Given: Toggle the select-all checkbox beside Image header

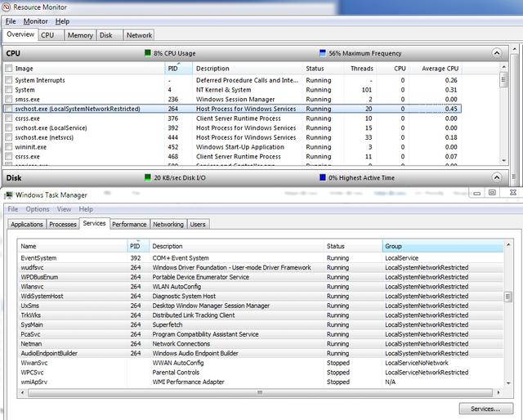Looking at the screenshot, I should (x=9, y=69).
